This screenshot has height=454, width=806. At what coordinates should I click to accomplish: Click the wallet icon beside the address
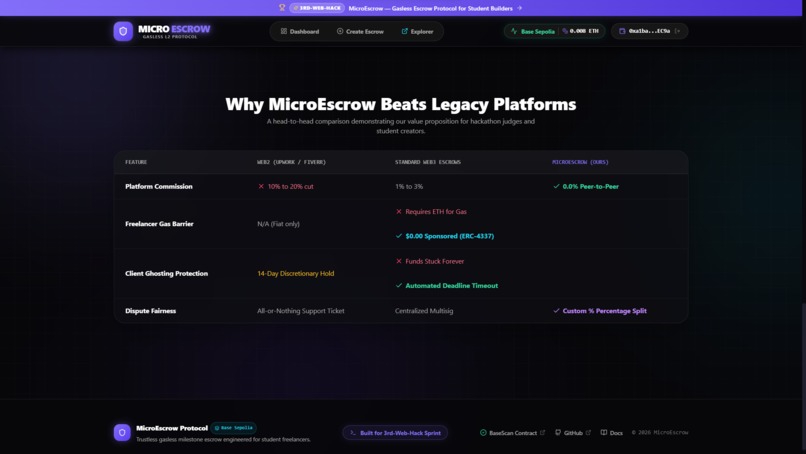622,31
